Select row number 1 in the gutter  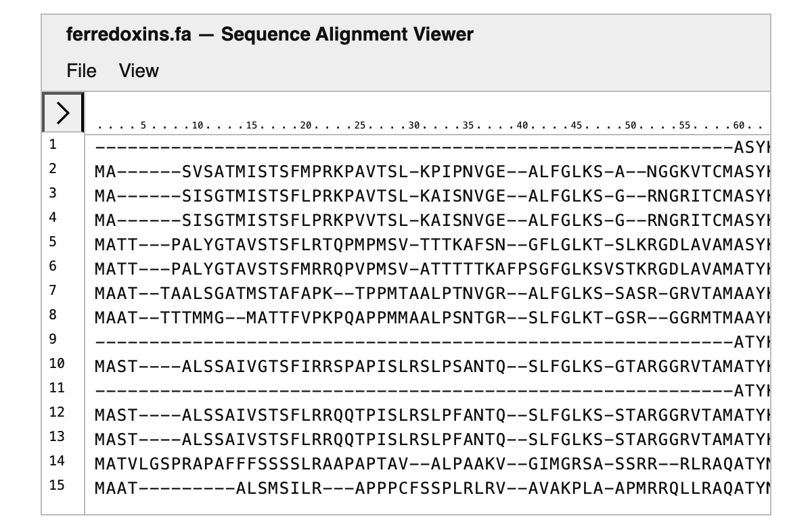pos(53,144)
